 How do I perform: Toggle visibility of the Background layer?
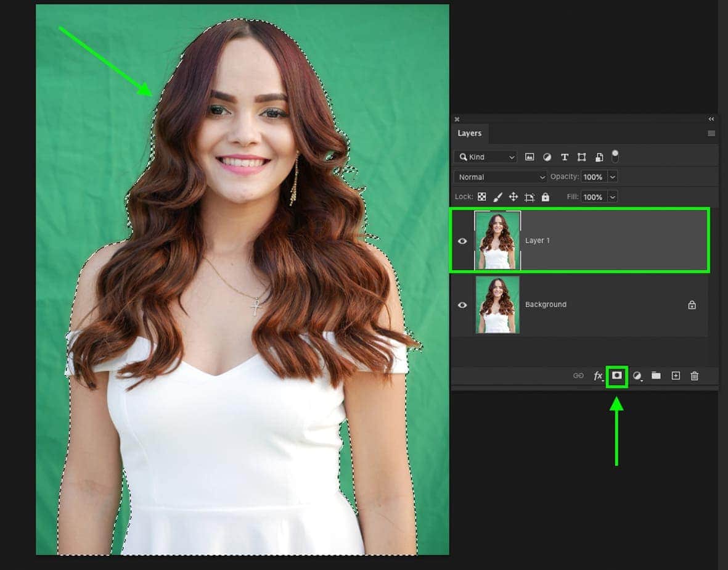tap(462, 305)
